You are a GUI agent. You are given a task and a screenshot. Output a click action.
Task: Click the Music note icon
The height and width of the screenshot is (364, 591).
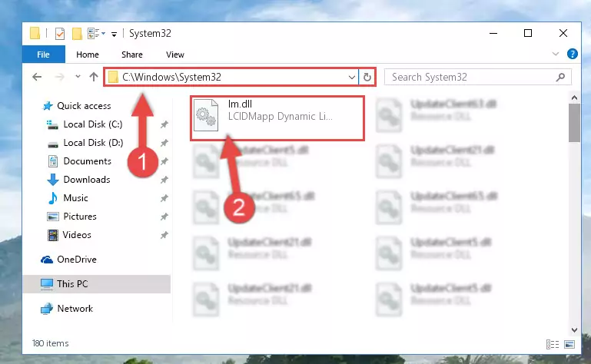pos(53,198)
